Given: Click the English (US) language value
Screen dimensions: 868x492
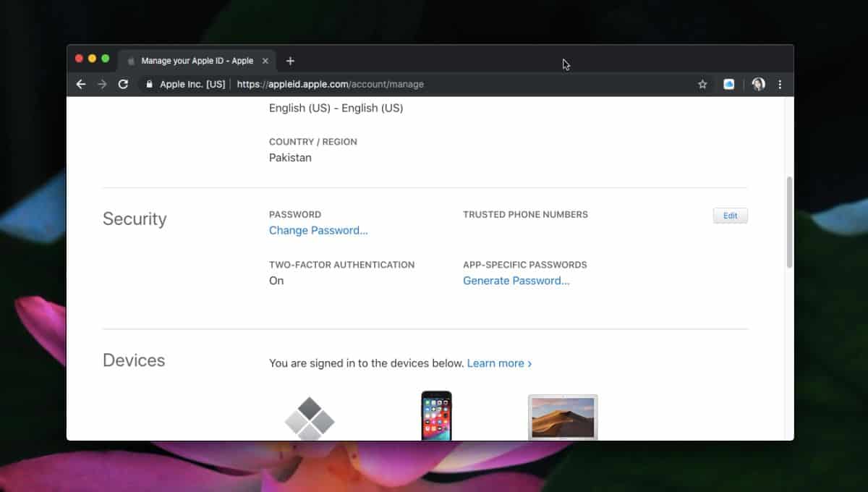Looking at the screenshot, I should tap(336, 108).
